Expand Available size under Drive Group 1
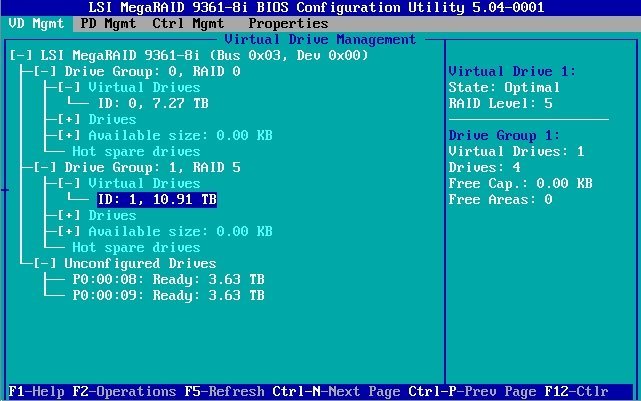Viewport: 641px width, 401px height. pos(69,231)
